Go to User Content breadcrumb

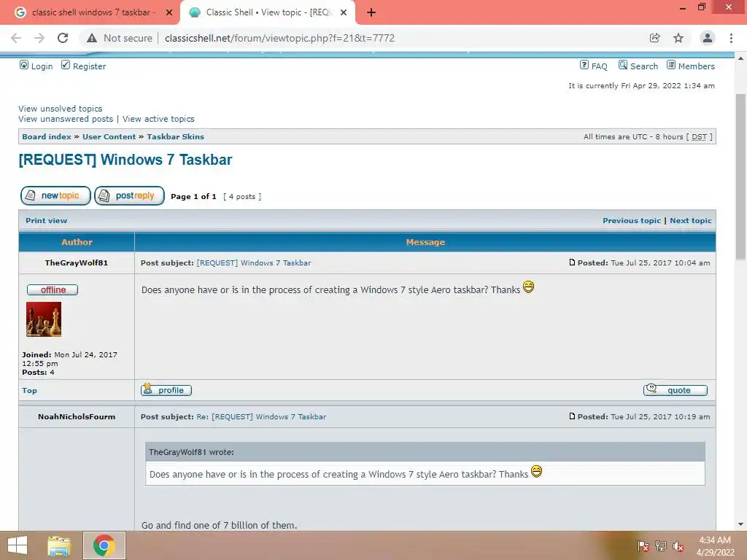(x=109, y=136)
